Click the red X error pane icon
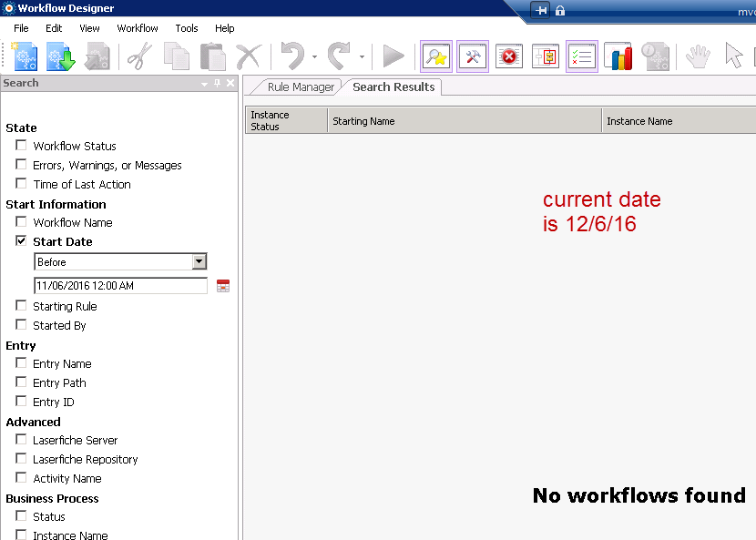Image resolution: width=756 pixels, height=540 pixels. (509, 56)
